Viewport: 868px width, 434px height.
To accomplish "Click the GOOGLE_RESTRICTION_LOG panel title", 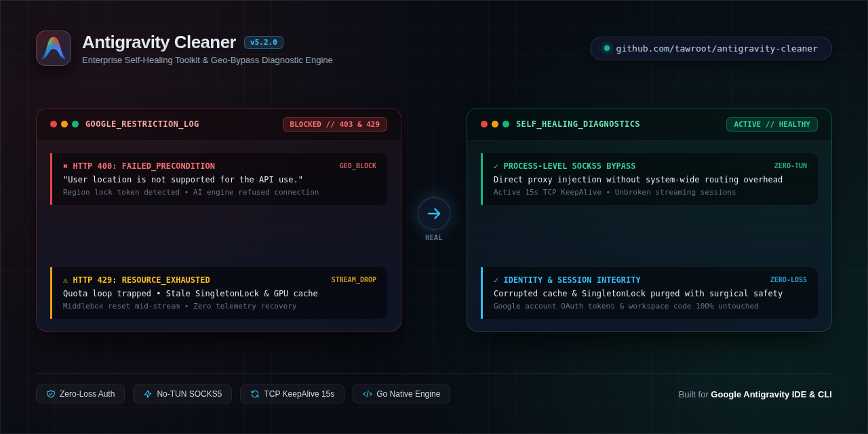I will click(x=142, y=124).
